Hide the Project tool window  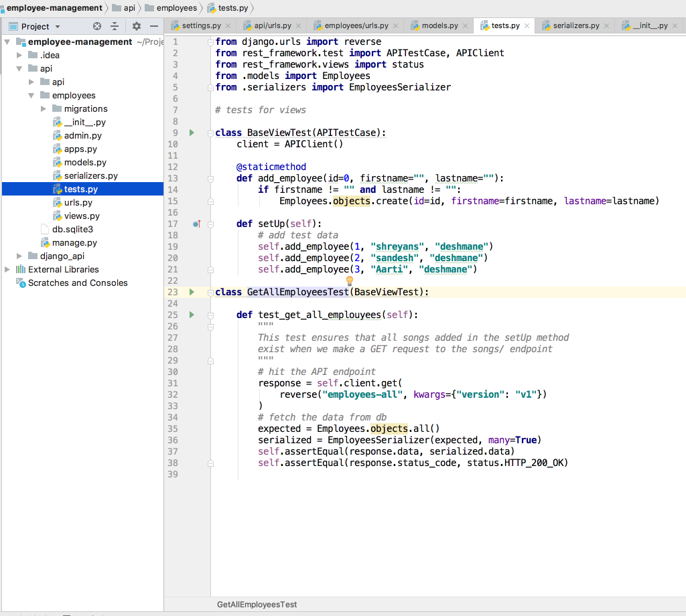(154, 26)
